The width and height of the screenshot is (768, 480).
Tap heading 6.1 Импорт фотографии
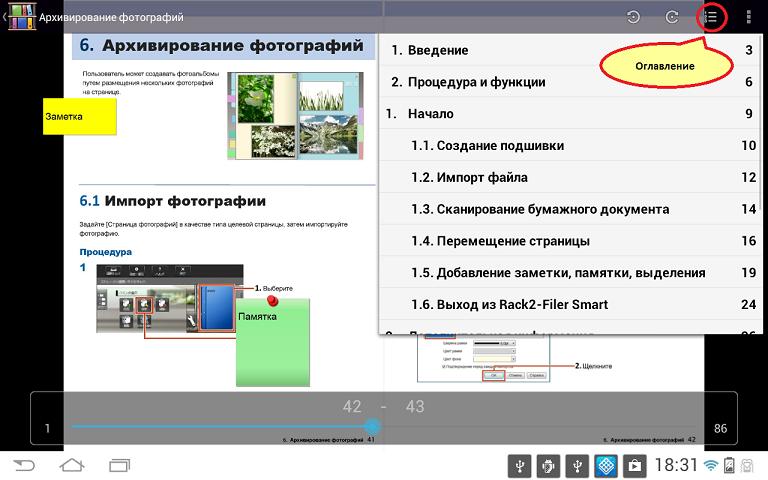tap(172, 201)
